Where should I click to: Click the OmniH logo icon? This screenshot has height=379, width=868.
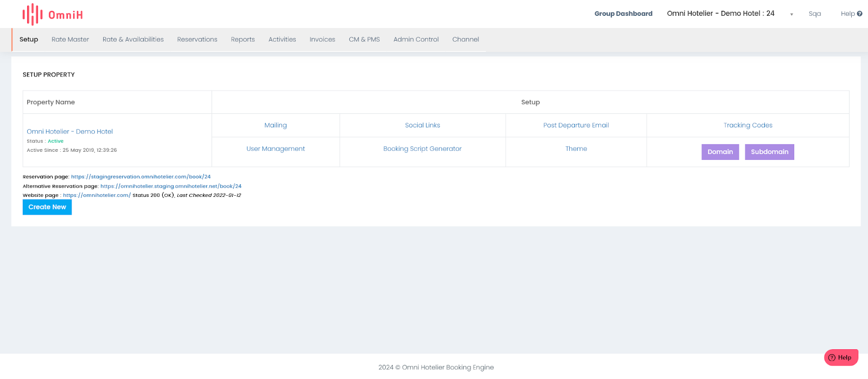click(x=32, y=15)
